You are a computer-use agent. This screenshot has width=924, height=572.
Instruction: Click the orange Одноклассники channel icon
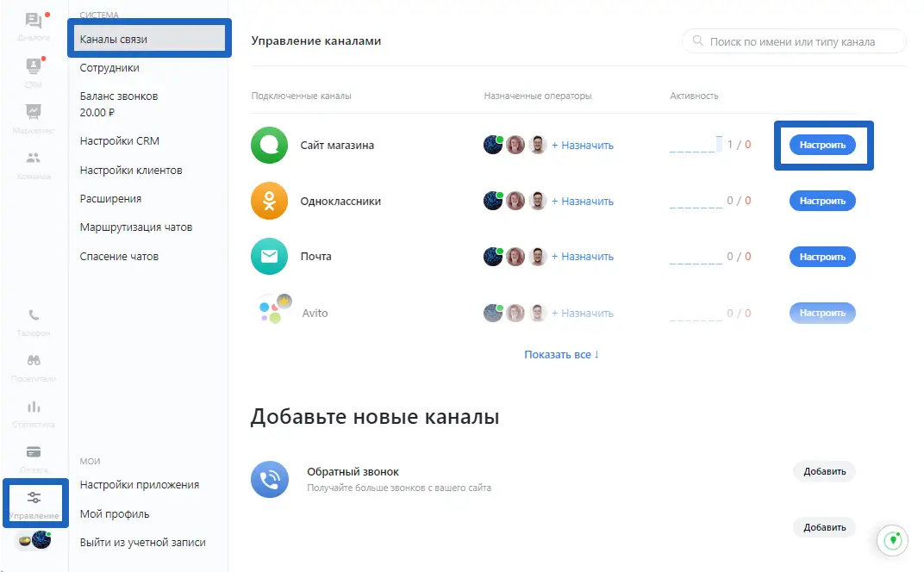point(269,201)
